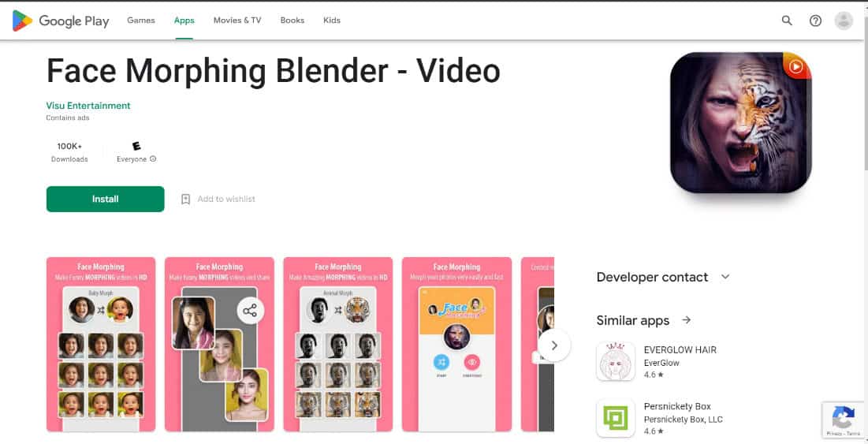Open the Animal Morph screenshot thumbnail

pyautogui.click(x=337, y=344)
